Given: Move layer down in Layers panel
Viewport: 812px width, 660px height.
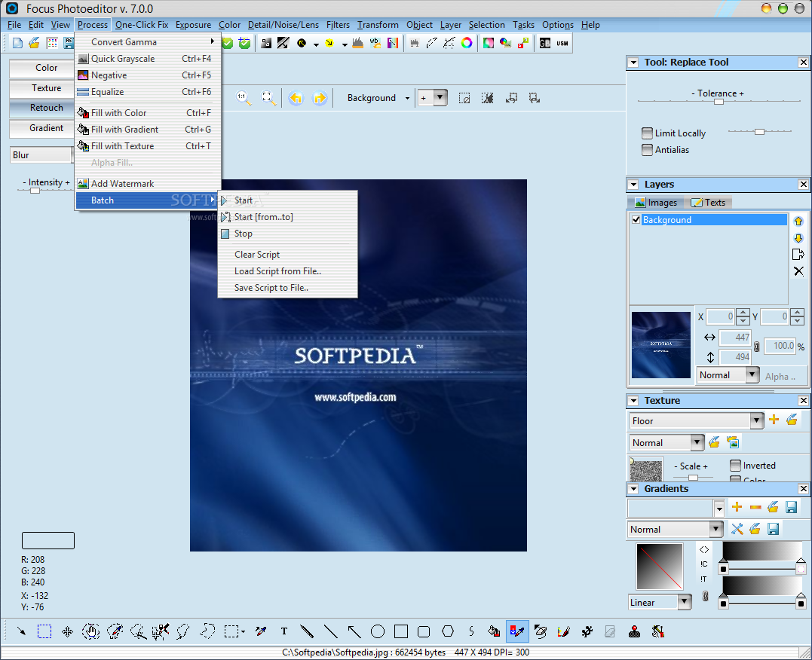Looking at the screenshot, I should pyautogui.click(x=798, y=237).
